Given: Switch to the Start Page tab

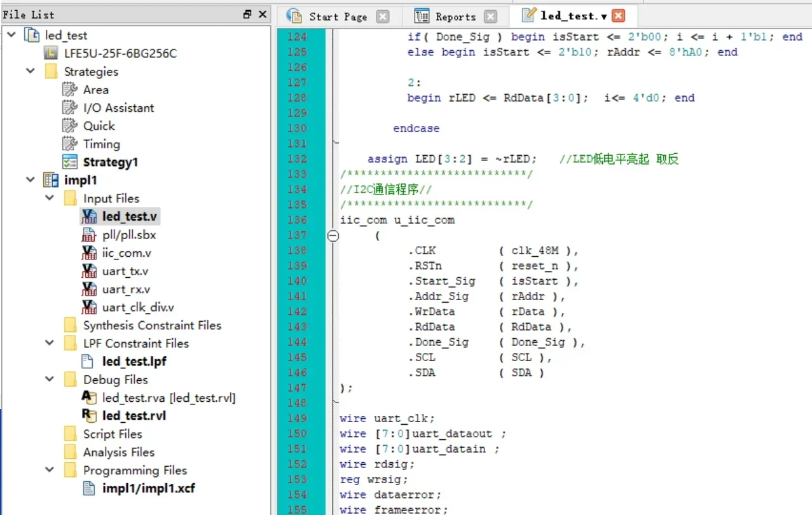Looking at the screenshot, I should 338,16.
